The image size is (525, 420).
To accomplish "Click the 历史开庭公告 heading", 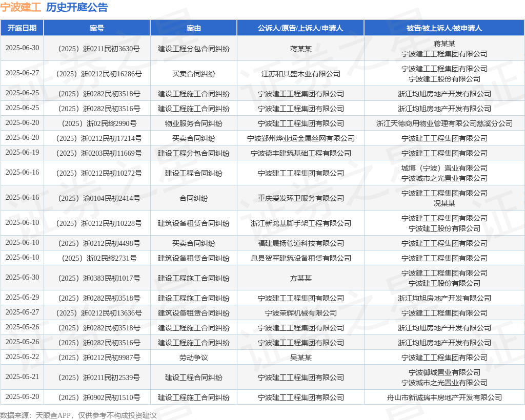I will 77,7.
